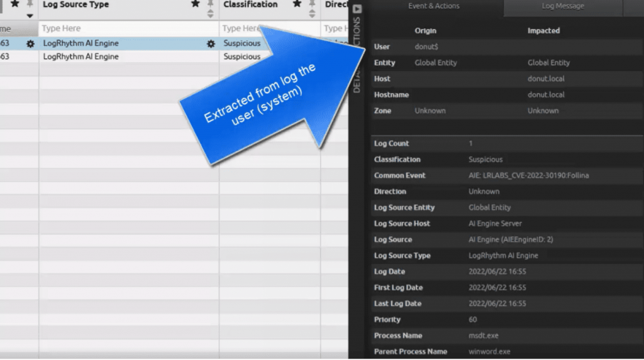Collapse the details panel with the play arrow icon

click(x=357, y=9)
